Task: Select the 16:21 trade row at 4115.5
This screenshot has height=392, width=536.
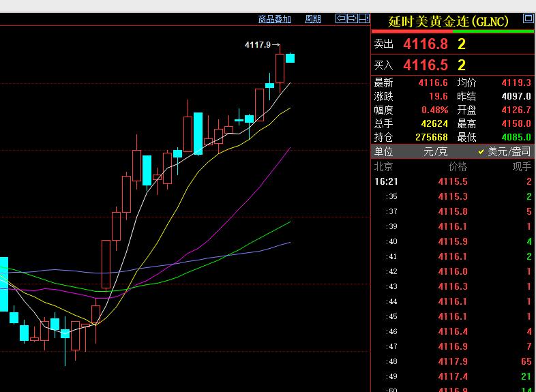Action: click(x=453, y=181)
